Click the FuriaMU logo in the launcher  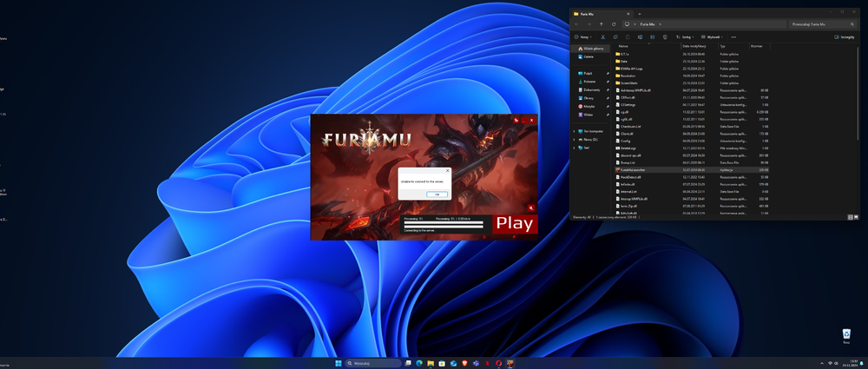click(367, 139)
